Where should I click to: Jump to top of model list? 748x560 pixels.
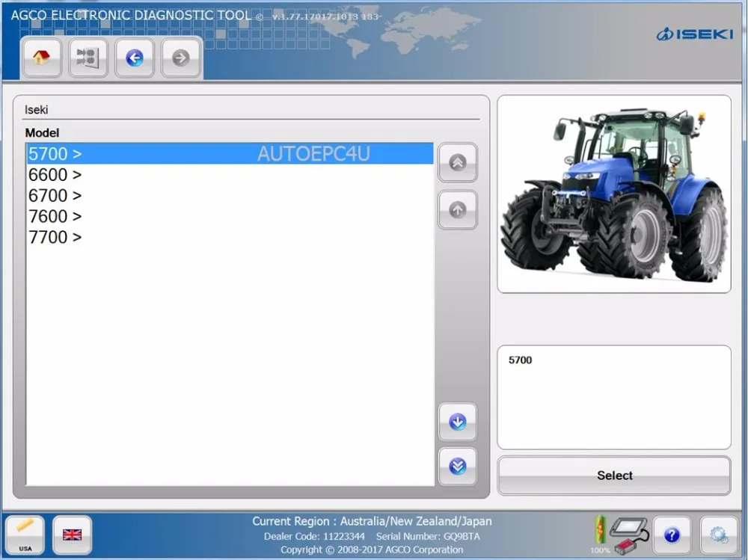[458, 163]
